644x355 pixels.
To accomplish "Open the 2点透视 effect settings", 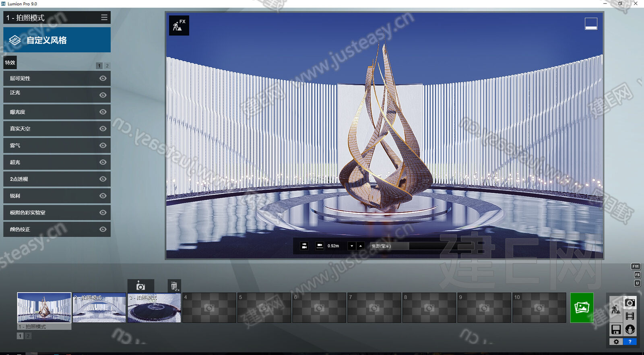I will [x=57, y=179].
